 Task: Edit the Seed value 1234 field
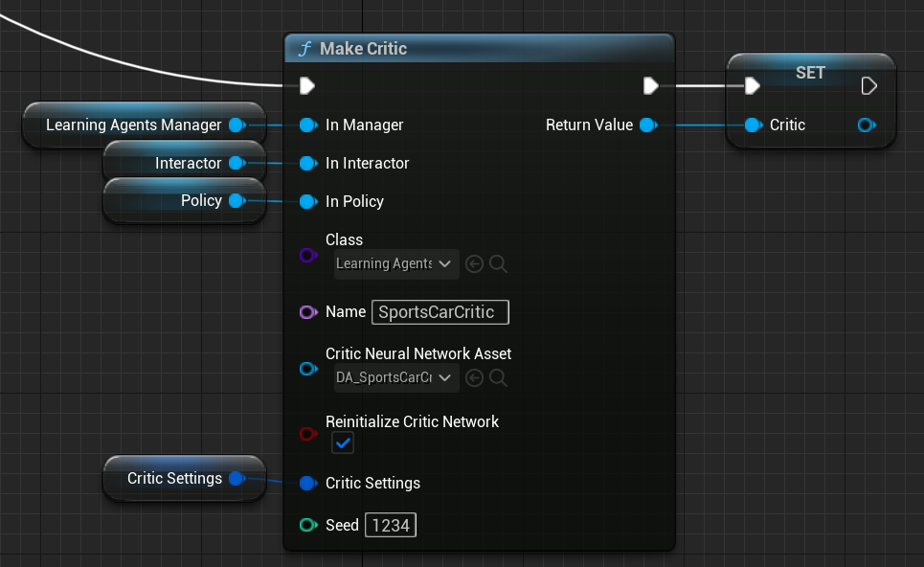[391, 525]
